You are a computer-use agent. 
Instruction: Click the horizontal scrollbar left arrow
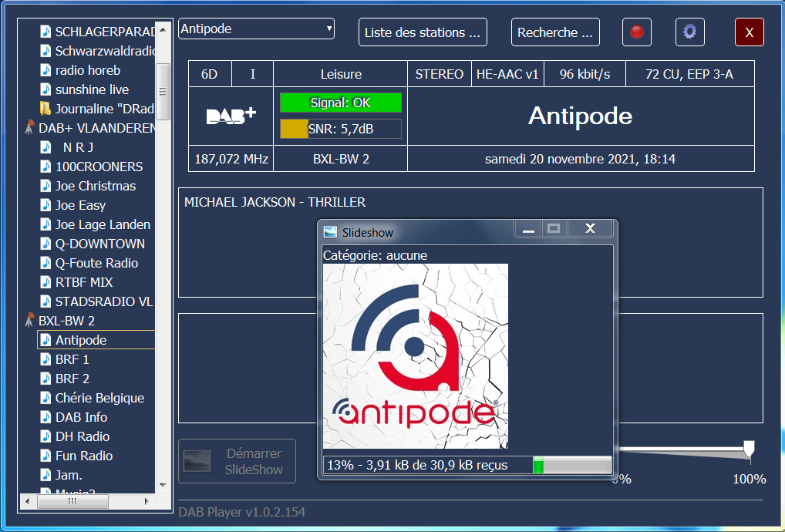[x=28, y=501]
